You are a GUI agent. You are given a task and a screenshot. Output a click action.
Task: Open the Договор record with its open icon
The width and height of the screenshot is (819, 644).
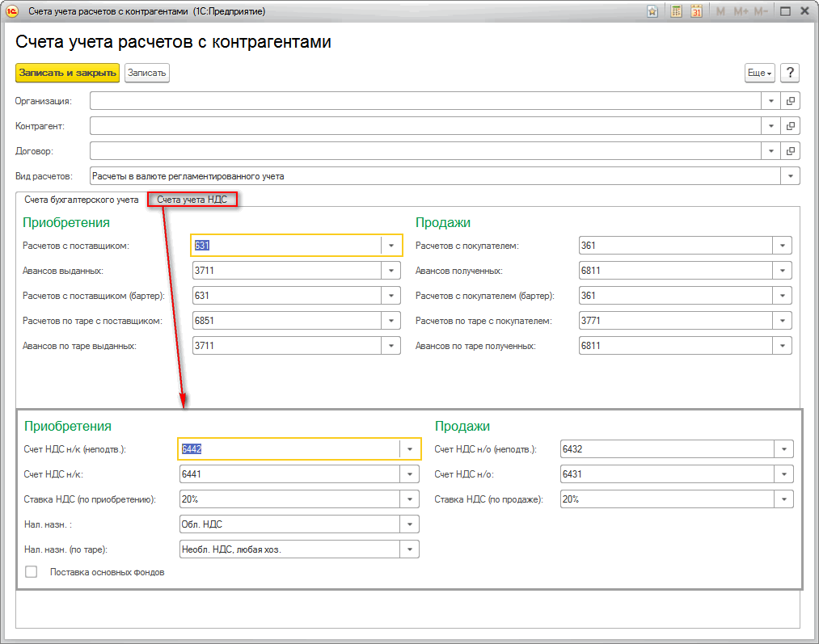[x=791, y=151]
